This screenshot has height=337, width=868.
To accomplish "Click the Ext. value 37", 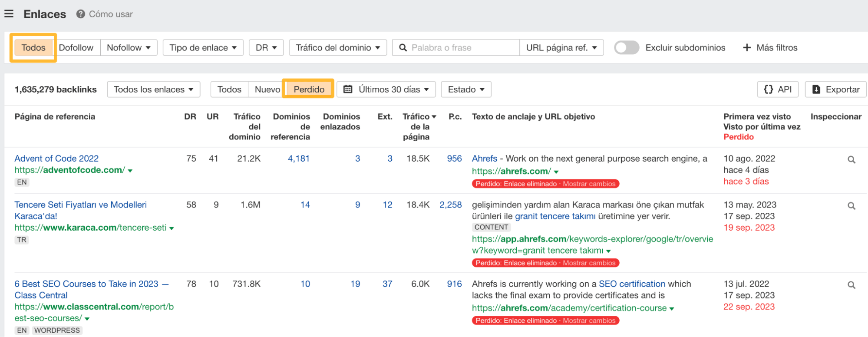I will (x=387, y=284).
